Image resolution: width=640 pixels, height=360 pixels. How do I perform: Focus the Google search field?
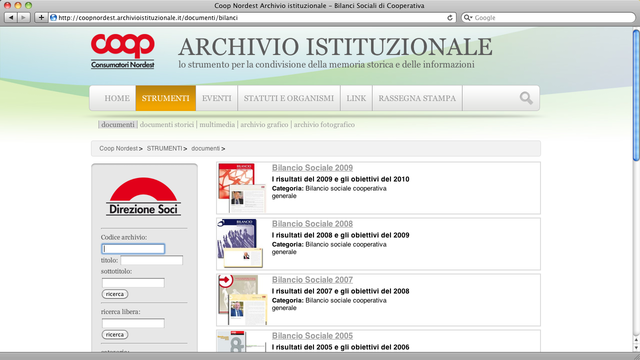click(548, 18)
